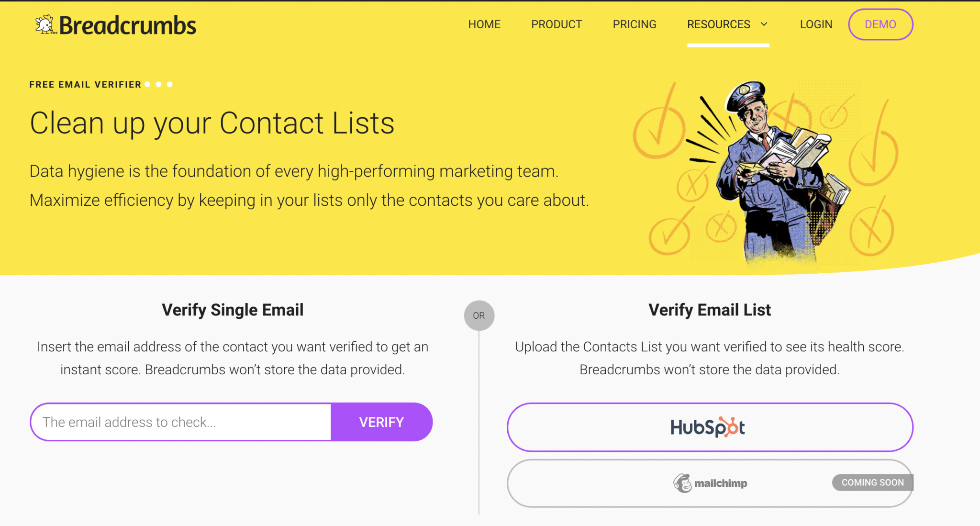Select the Mailchimp integration option
980x526 pixels.
coord(710,483)
